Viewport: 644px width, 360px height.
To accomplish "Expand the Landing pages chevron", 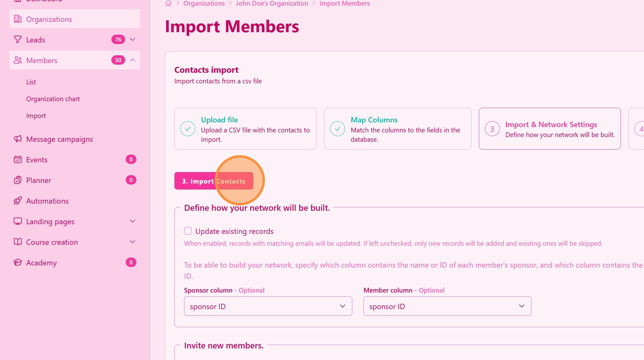I will tap(133, 221).
